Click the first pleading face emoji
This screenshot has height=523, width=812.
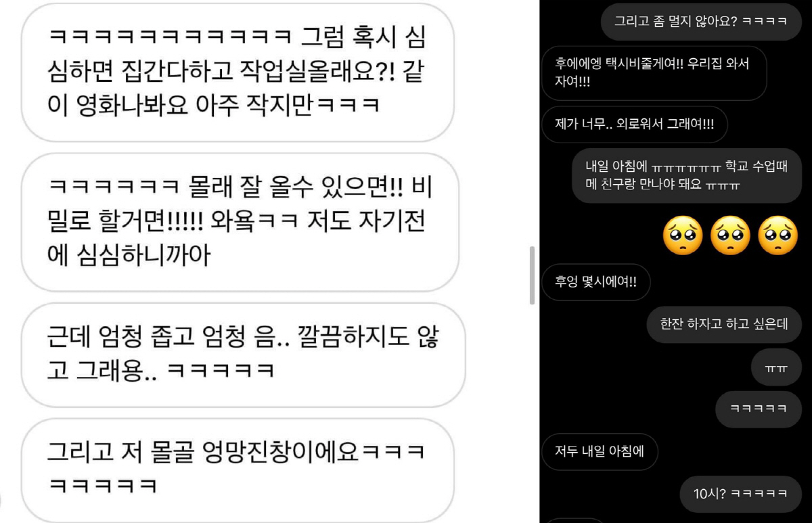click(x=683, y=235)
